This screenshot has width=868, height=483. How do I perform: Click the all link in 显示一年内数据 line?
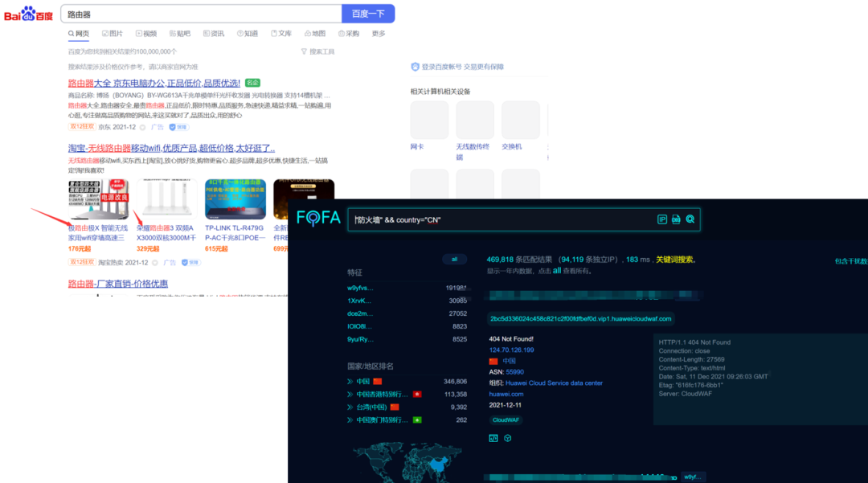557,271
